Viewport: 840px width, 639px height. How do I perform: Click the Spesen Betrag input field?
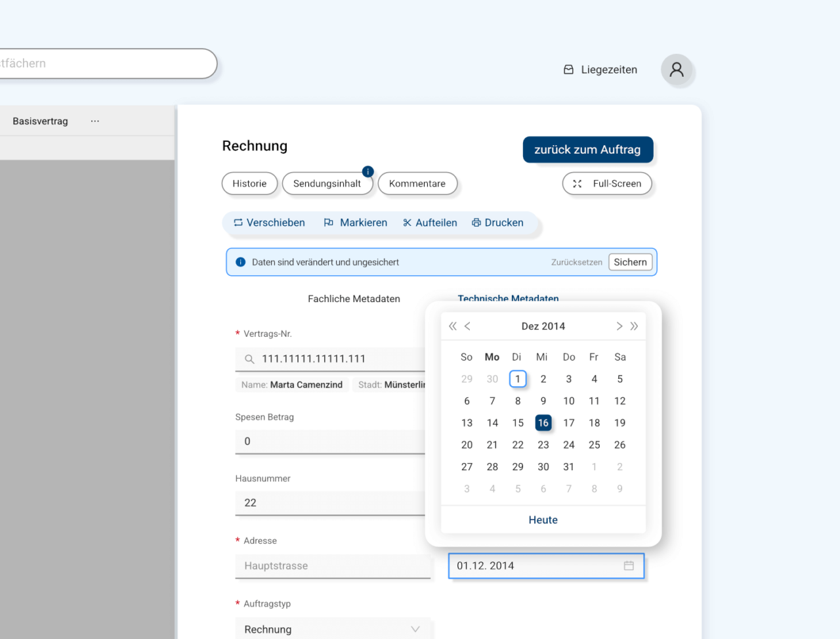[330, 441]
